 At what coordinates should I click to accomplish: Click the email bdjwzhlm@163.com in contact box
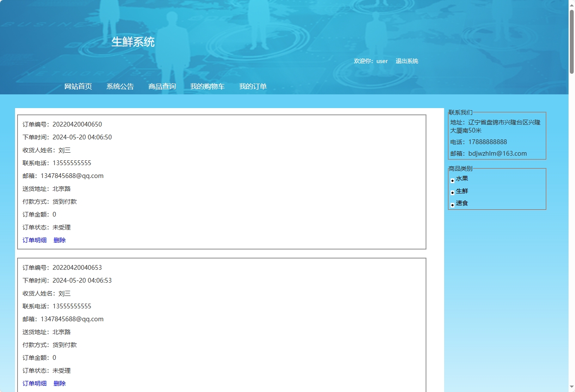click(497, 154)
